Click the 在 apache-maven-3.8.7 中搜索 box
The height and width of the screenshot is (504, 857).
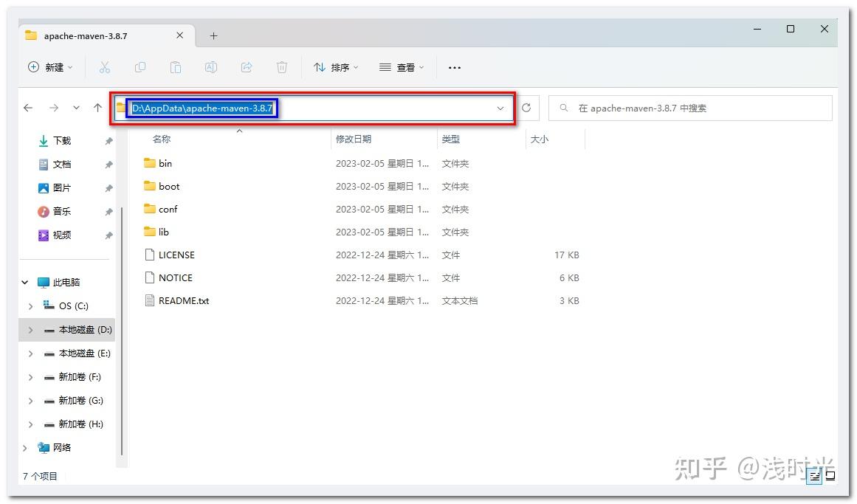[x=690, y=108]
